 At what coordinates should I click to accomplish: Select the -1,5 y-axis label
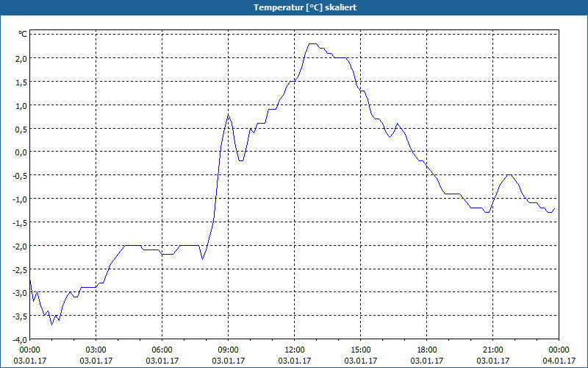click(20, 222)
